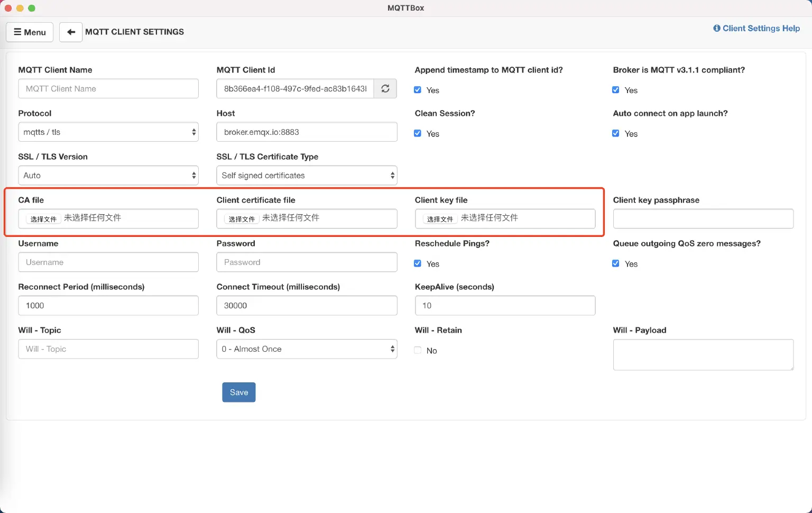The width and height of the screenshot is (812, 513).
Task: Uncheck Queue outgoing QoS zero messages
Action: click(616, 263)
